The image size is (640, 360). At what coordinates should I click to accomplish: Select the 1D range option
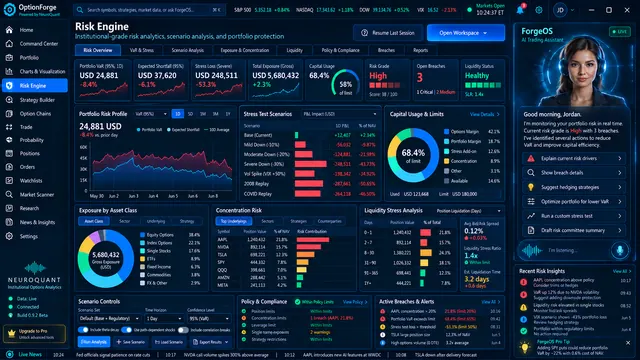point(178,114)
